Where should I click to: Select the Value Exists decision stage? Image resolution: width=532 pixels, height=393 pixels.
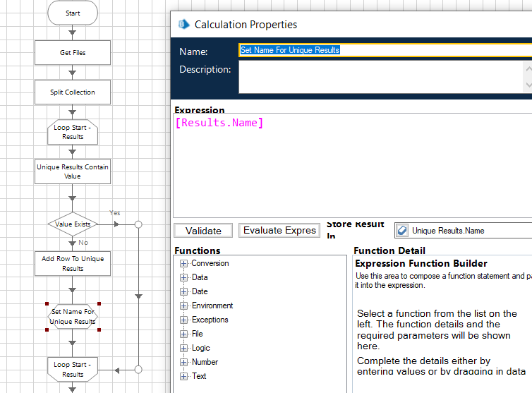point(73,224)
